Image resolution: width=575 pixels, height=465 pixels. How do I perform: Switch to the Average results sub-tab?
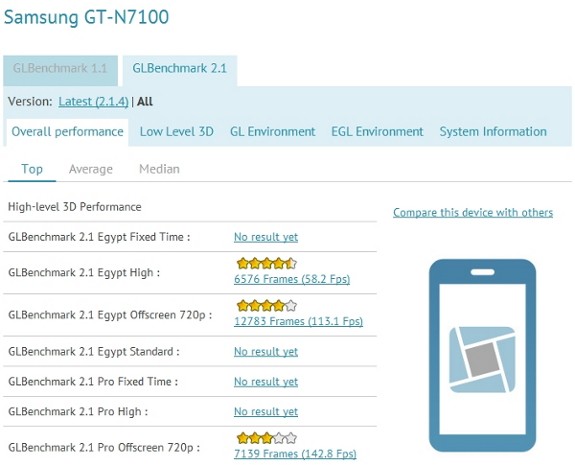tap(91, 169)
